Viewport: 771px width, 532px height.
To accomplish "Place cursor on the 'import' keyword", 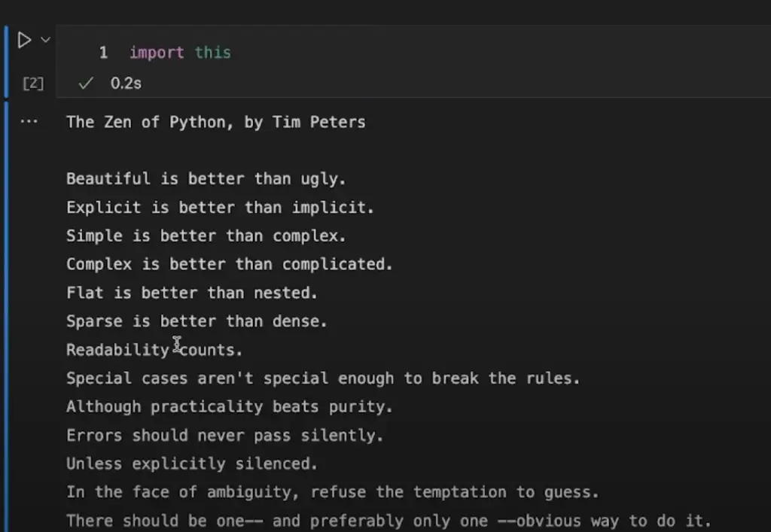I will (x=157, y=53).
